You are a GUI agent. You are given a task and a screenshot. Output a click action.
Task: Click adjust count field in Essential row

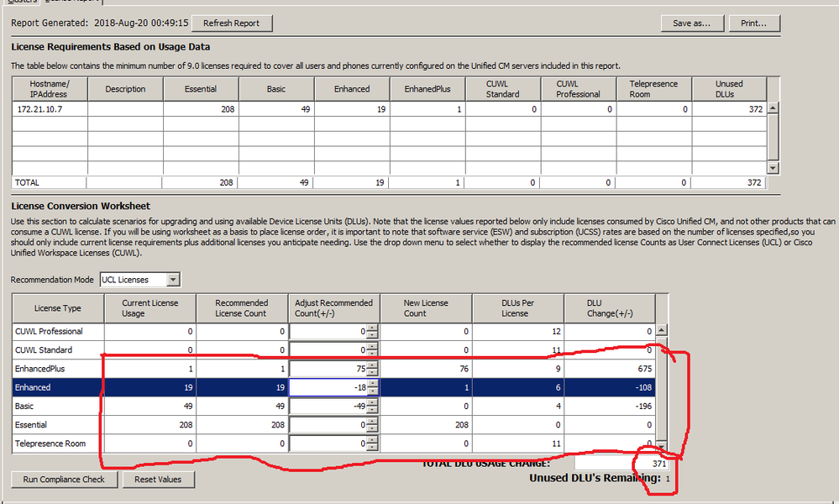[328, 425]
